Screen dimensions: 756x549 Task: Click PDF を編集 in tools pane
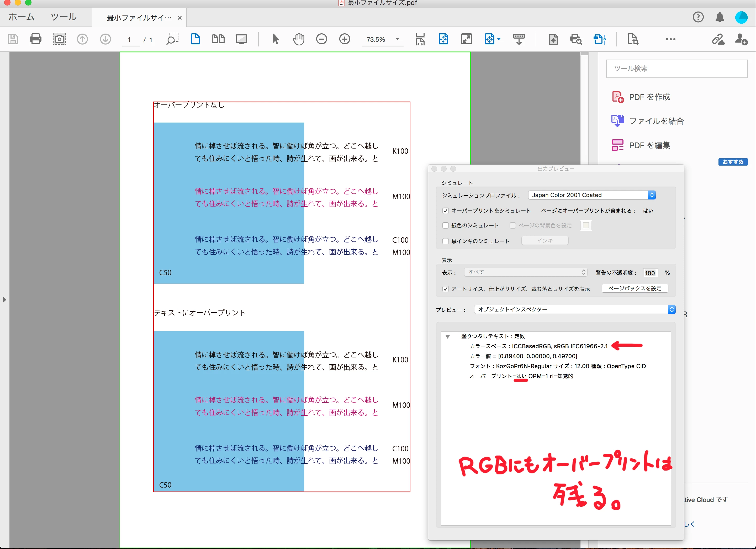(x=649, y=145)
